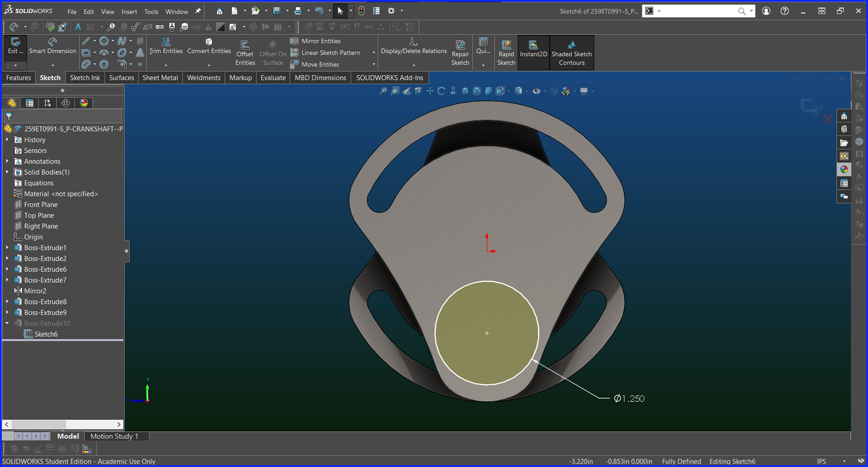Viewport: 868px width, 467px height.
Task: Open Quick Snaps tool
Action: tap(483, 46)
